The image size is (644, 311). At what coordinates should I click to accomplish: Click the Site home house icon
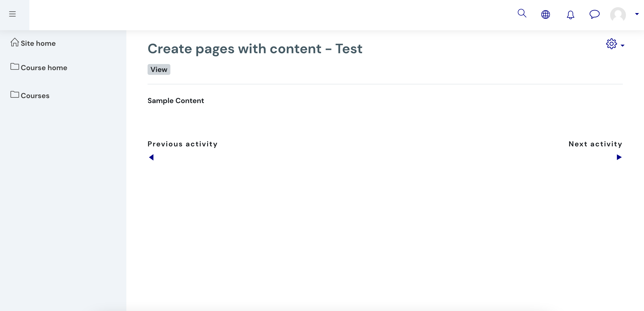tap(14, 42)
